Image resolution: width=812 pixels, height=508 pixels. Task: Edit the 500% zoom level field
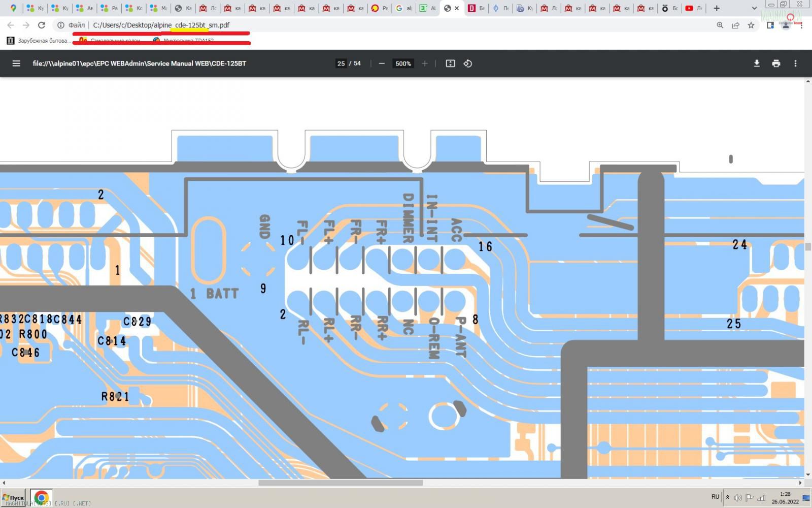pos(403,63)
